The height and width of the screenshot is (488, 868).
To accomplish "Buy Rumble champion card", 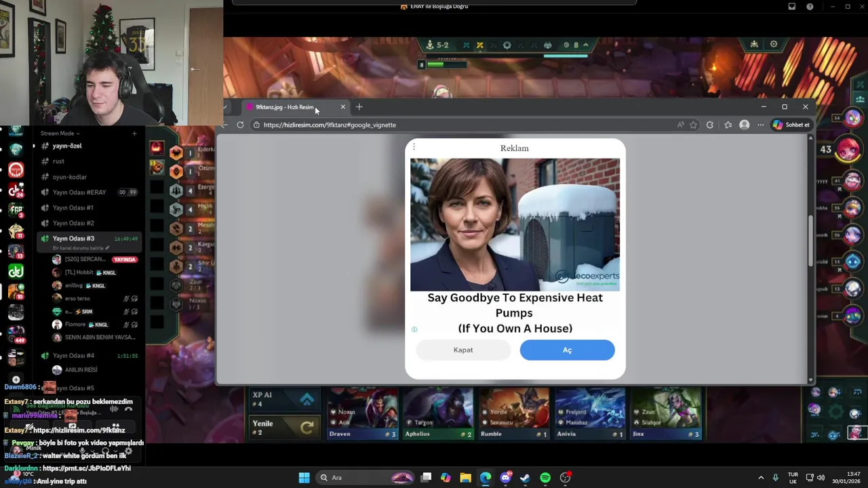I will [x=514, y=413].
